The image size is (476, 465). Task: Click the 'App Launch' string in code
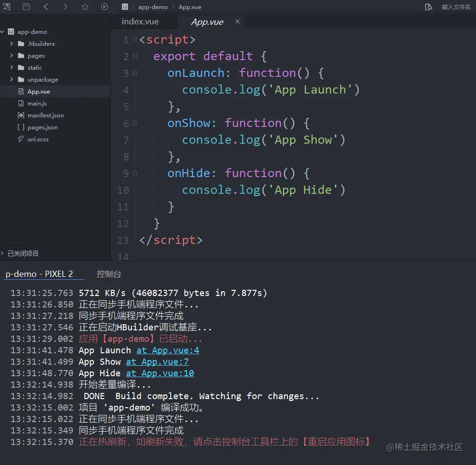pyautogui.click(x=310, y=90)
